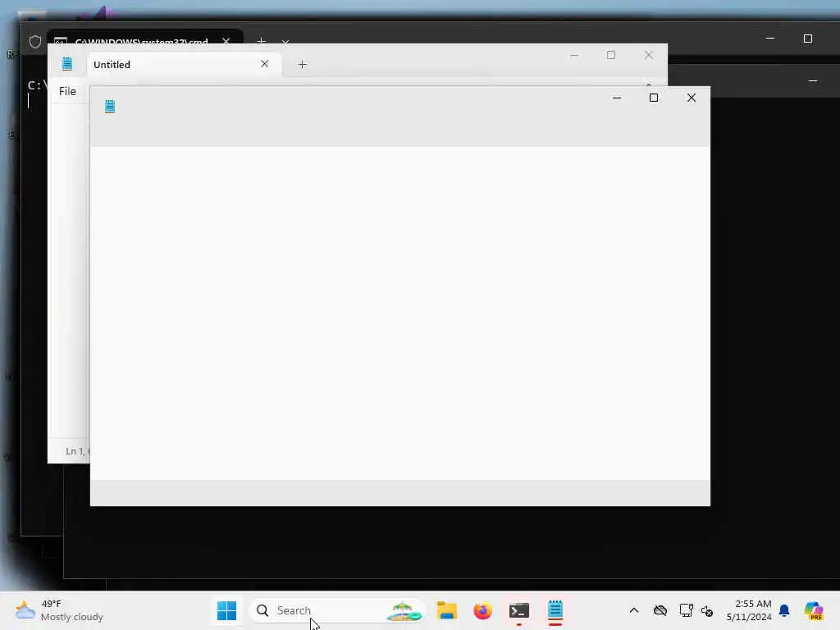840x630 pixels.
Task: Click the shield icon in Terminal title bar
Action: coord(34,42)
